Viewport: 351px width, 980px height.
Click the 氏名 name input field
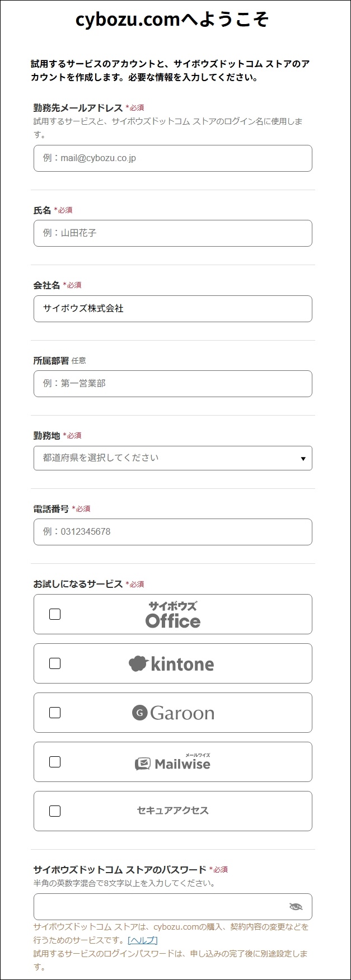[x=172, y=233]
